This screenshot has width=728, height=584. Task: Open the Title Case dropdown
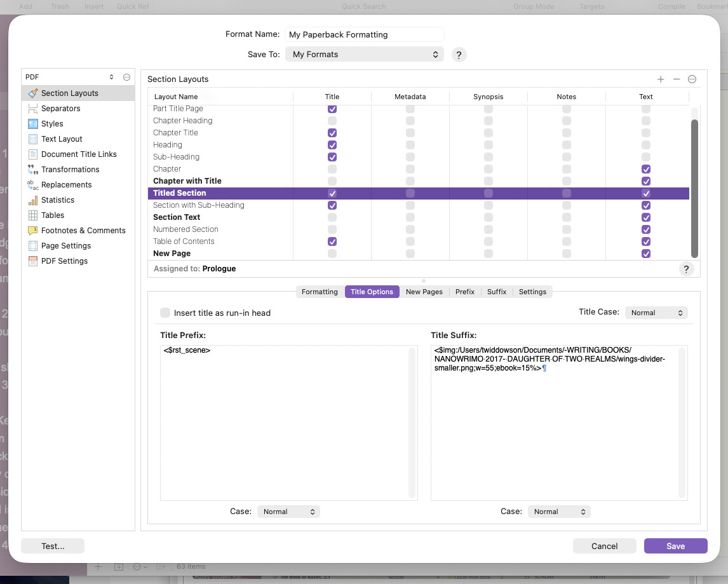pos(656,313)
